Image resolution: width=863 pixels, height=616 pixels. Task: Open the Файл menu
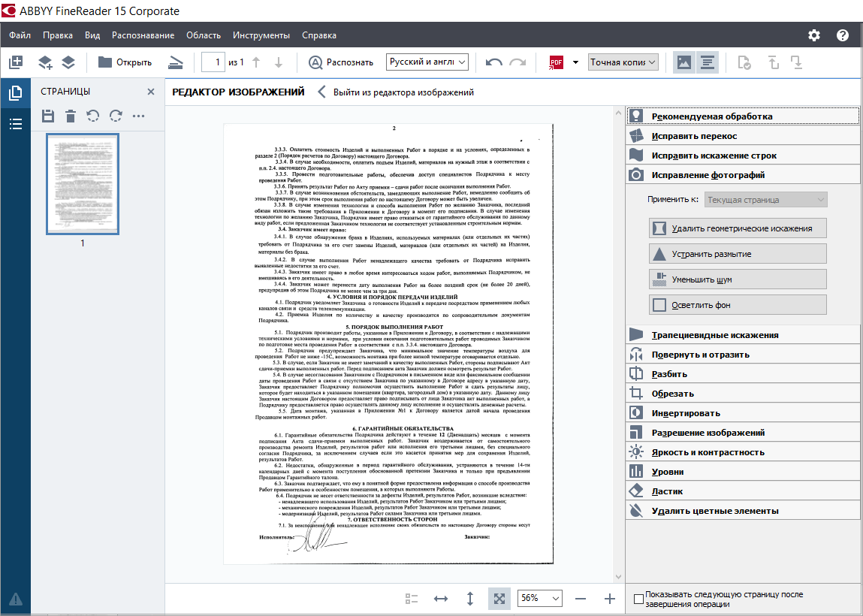tap(20, 35)
